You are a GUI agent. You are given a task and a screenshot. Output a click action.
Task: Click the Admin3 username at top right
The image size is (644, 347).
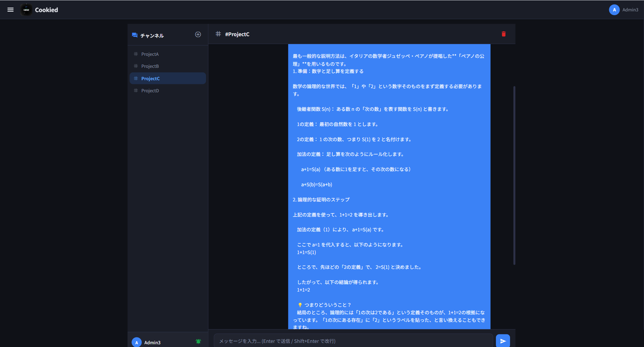coord(631,10)
